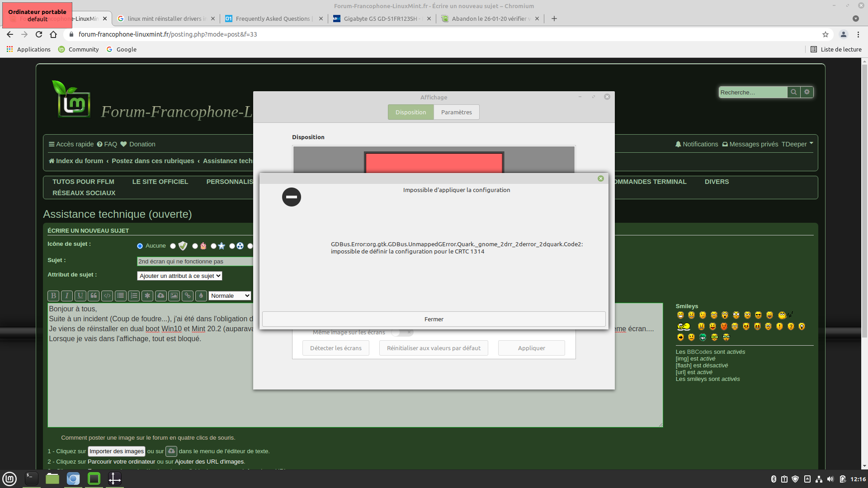Expand the 'Normale' font size dropdown
The image size is (868, 488).
230,296
